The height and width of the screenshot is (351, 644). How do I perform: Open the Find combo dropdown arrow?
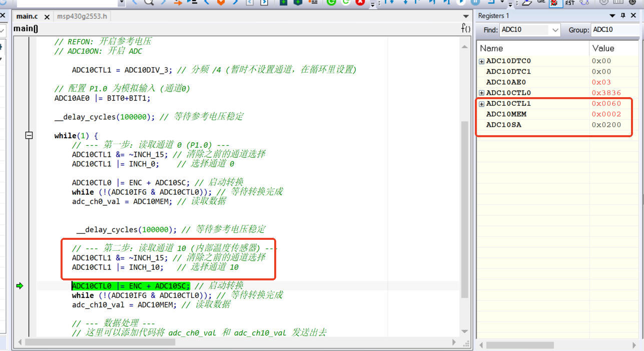click(555, 30)
